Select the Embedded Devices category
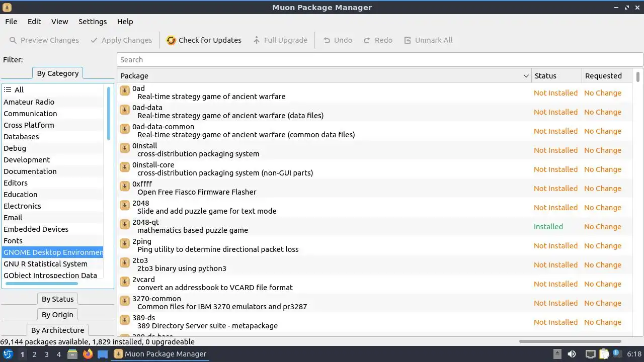This screenshot has width=644, height=362. (x=53, y=229)
